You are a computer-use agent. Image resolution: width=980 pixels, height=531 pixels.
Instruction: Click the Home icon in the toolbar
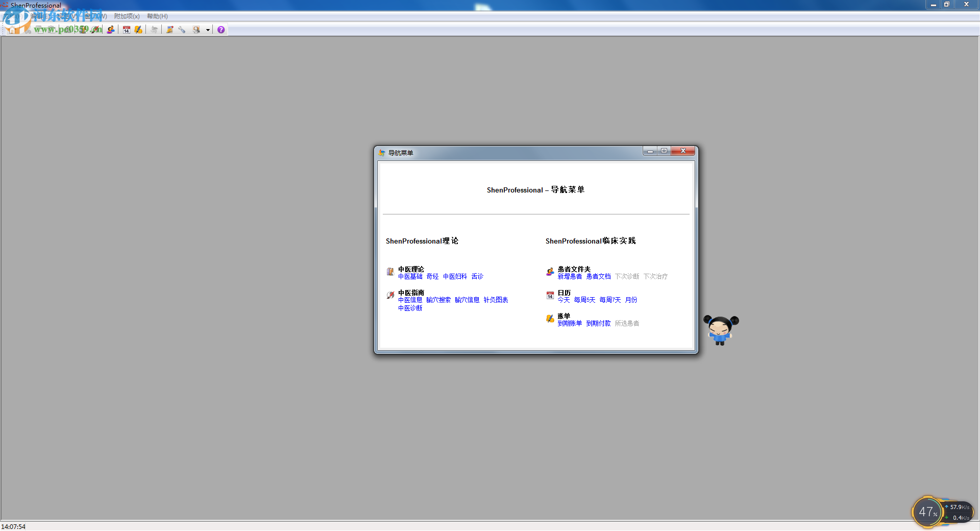point(11,30)
